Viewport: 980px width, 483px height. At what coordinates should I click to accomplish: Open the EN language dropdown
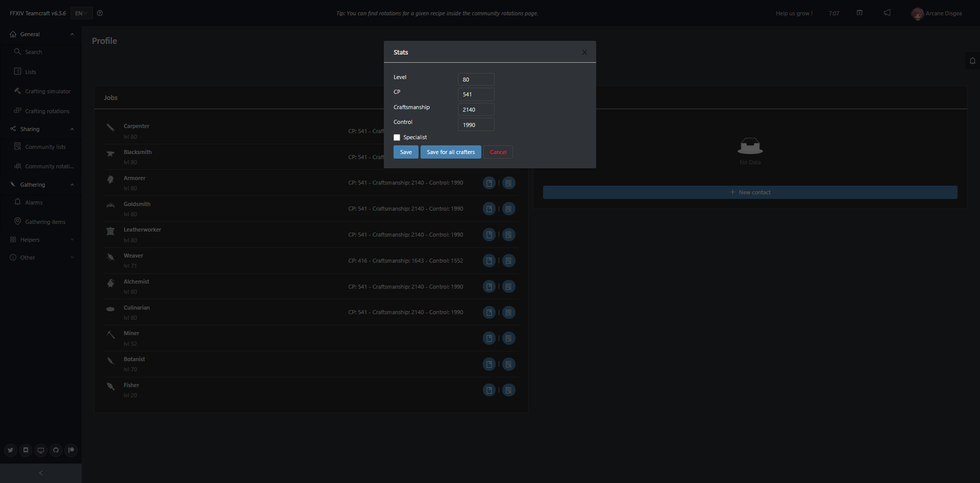pyautogui.click(x=81, y=13)
